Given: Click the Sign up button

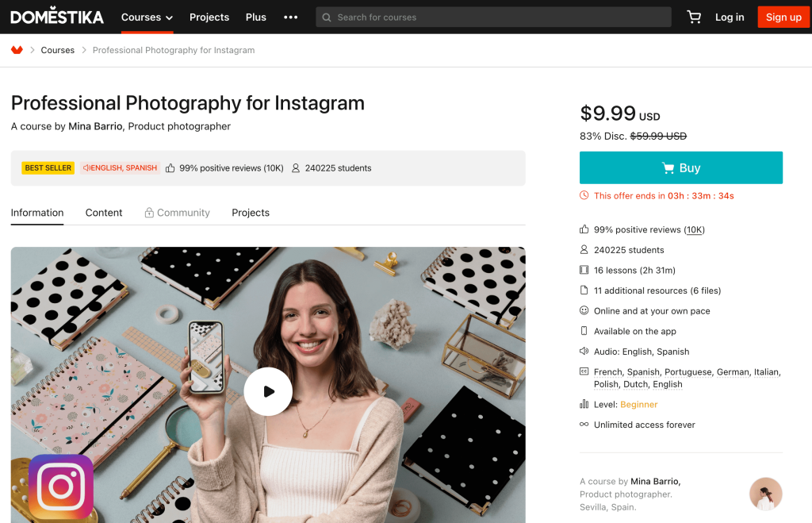Looking at the screenshot, I should (783, 17).
